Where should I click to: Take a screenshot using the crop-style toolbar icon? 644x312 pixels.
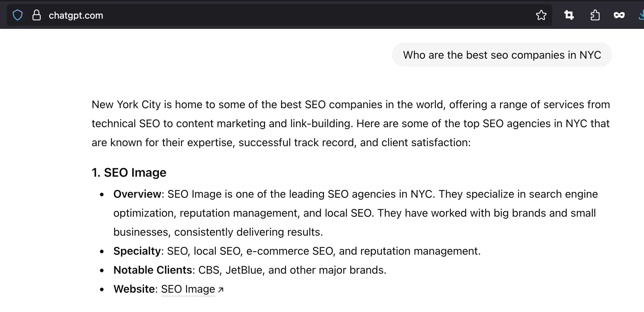click(569, 15)
